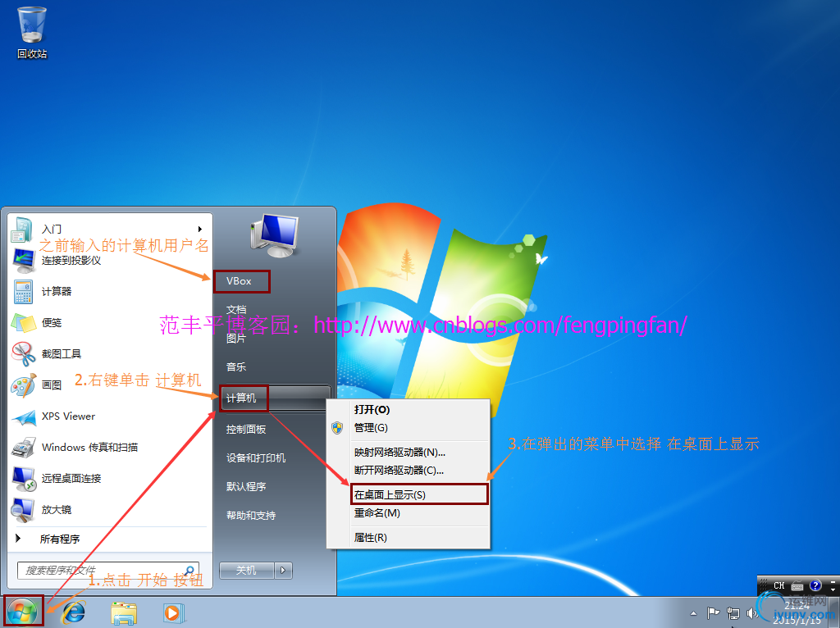Image resolution: width=840 pixels, height=628 pixels.
Task: Click the CH input language indicator
Action: [x=779, y=585]
